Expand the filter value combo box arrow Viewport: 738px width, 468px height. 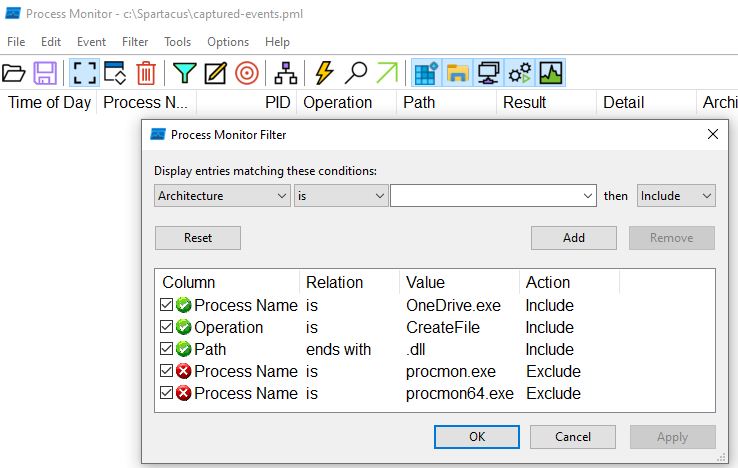[587, 195]
